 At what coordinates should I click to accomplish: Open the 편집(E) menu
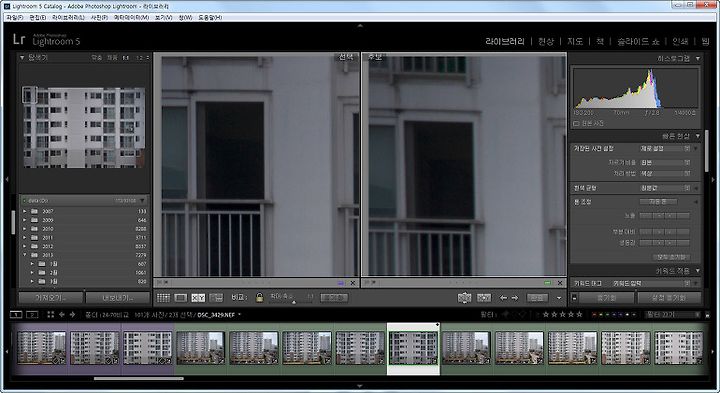pos(38,17)
